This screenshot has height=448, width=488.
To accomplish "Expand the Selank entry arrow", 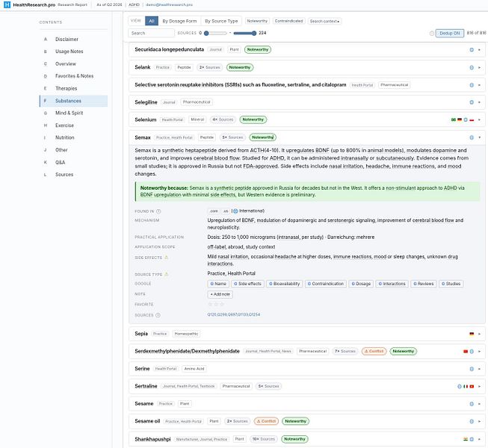I will [x=479, y=67].
